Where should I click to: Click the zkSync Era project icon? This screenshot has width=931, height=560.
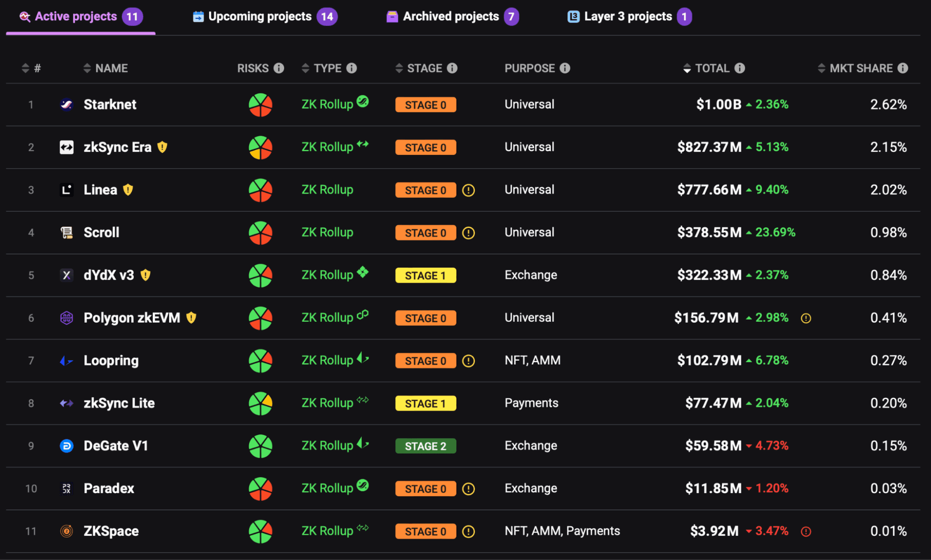tap(67, 147)
